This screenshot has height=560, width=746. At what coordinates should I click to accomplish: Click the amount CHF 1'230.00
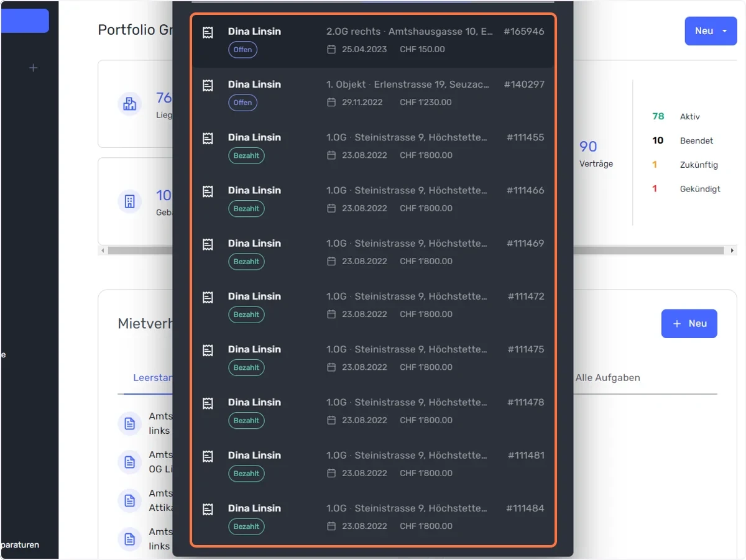[x=426, y=102]
